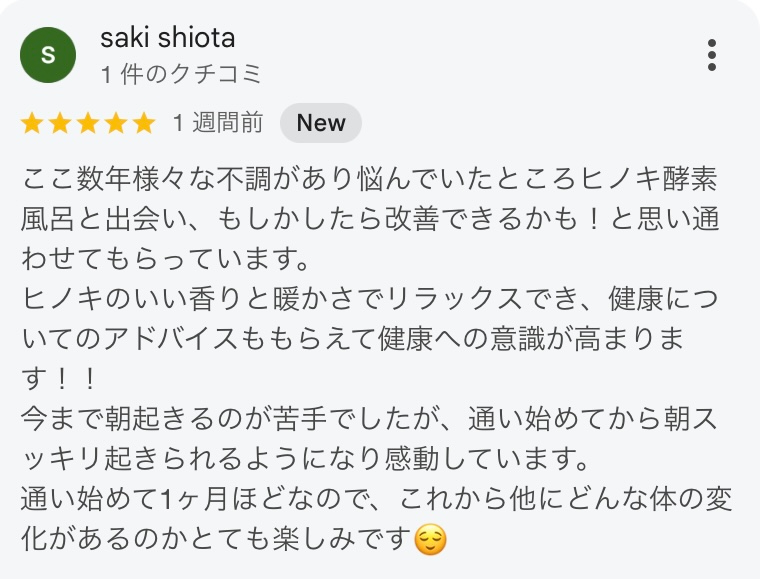This screenshot has width=770, height=579.
Task: Click the line starting 通い始めて1ヶ月
Action: 377,499
